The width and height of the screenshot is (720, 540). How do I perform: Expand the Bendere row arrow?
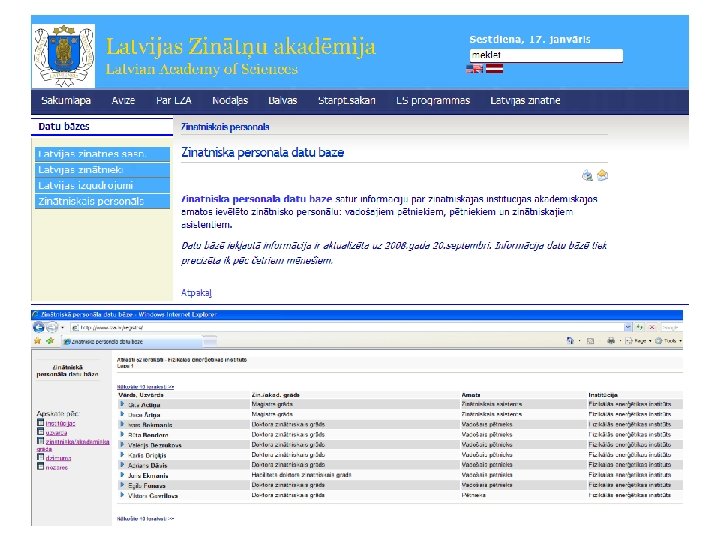click(x=122, y=434)
